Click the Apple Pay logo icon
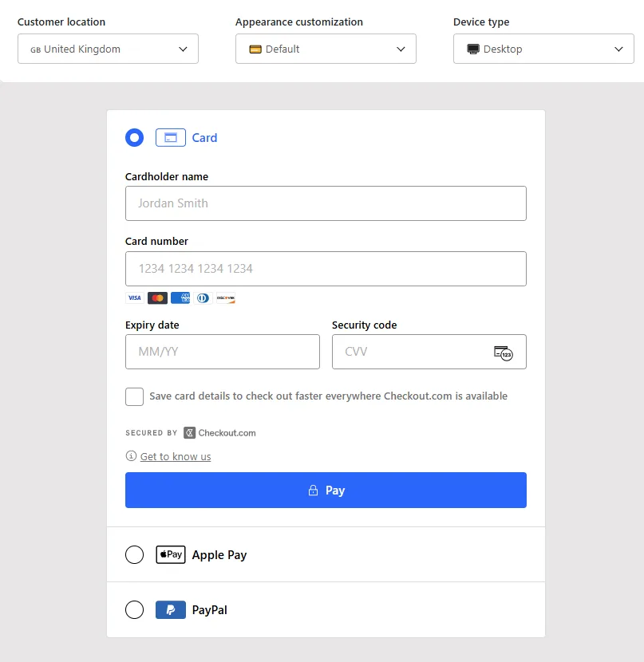The image size is (644, 662). [171, 554]
